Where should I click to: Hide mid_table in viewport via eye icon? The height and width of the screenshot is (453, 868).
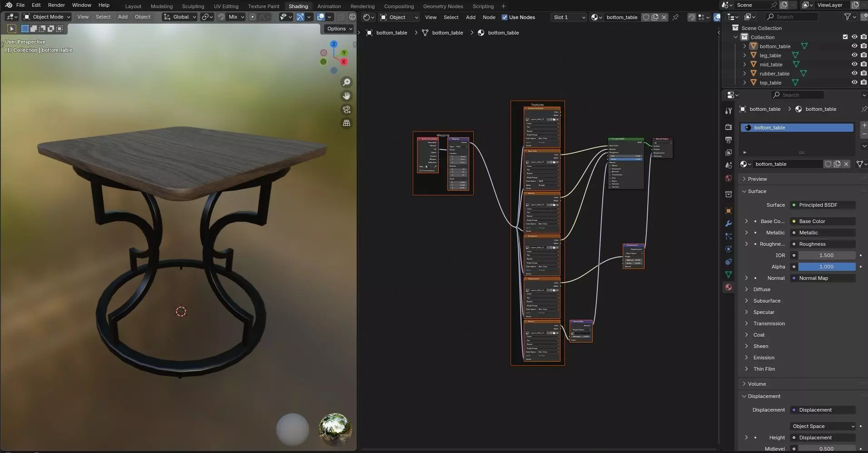[854, 64]
